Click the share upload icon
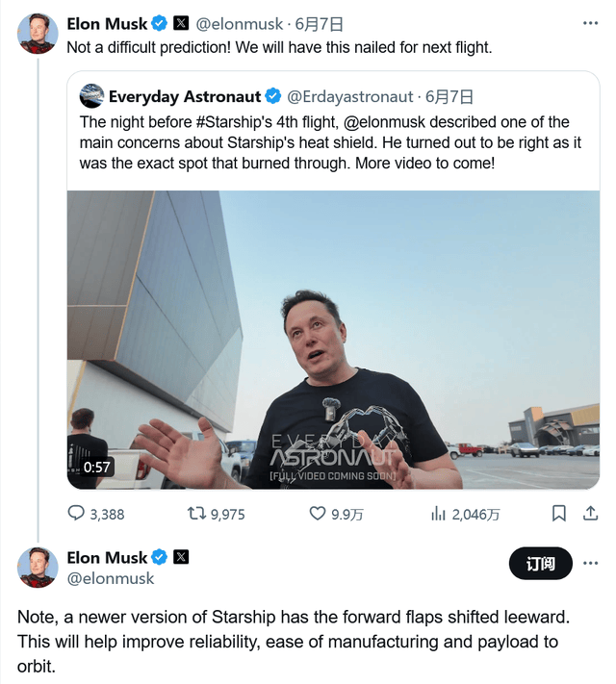This screenshot has height=684, width=616. coord(591,515)
